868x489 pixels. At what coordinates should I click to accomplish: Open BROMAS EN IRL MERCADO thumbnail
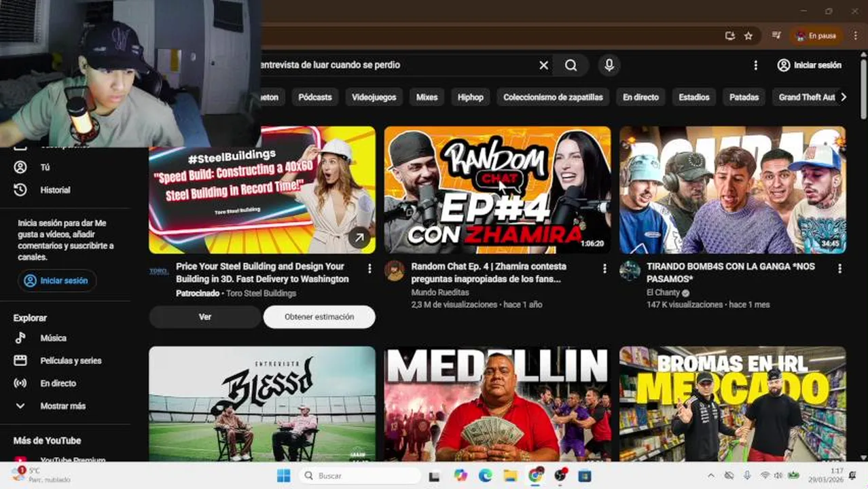pyautogui.click(x=732, y=404)
